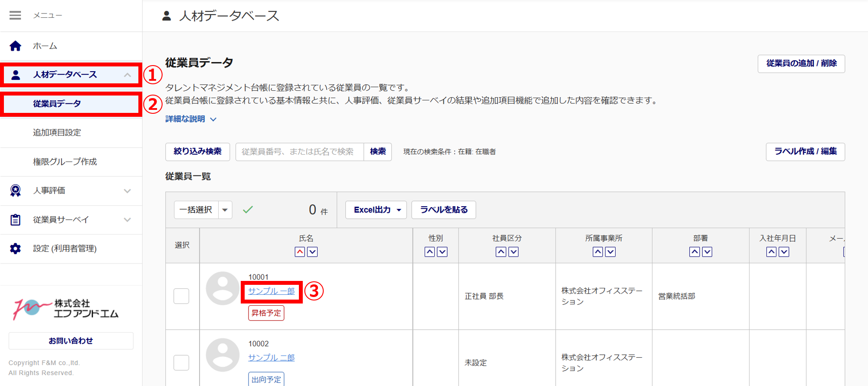Click the 従業員の追加 / 削除 button
This screenshot has width=868, height=386.
(x=801, y=64)
